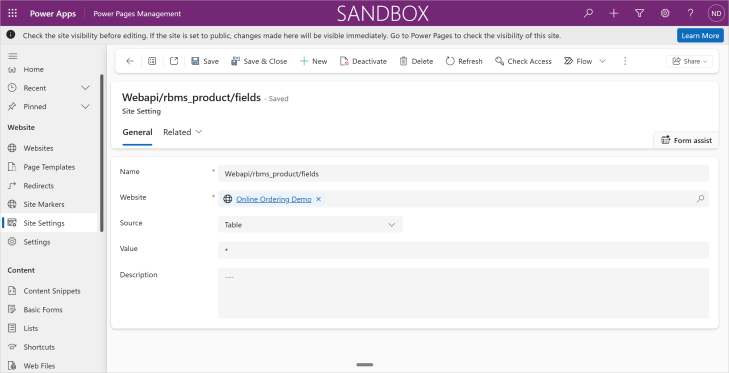Click Save & Close
729x373 pixels.
click(259, 61)
